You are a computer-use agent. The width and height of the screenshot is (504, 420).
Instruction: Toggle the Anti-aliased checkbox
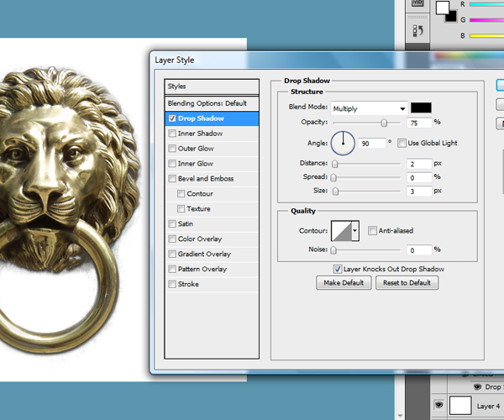click(372, 230)
